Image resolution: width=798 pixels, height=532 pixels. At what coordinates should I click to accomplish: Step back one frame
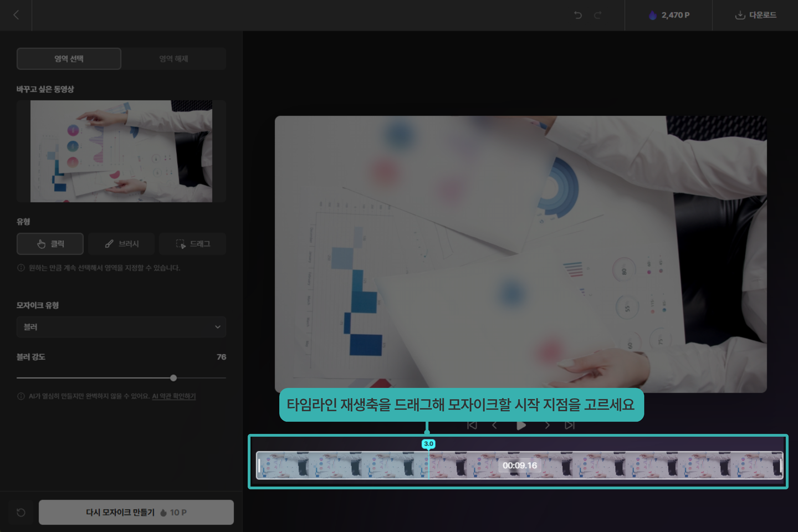point(495,426)
